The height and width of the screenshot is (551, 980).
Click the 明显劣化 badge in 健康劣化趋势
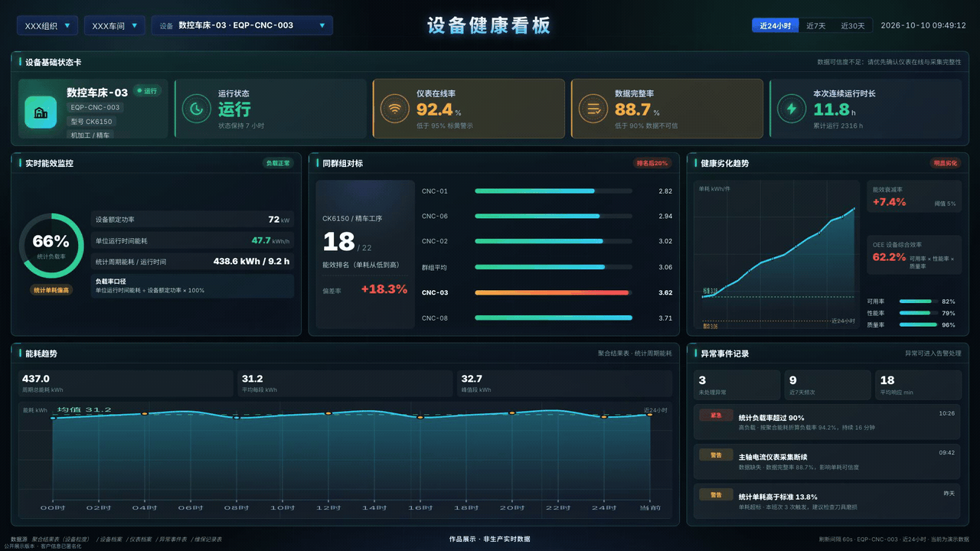[x=944, y=163]
